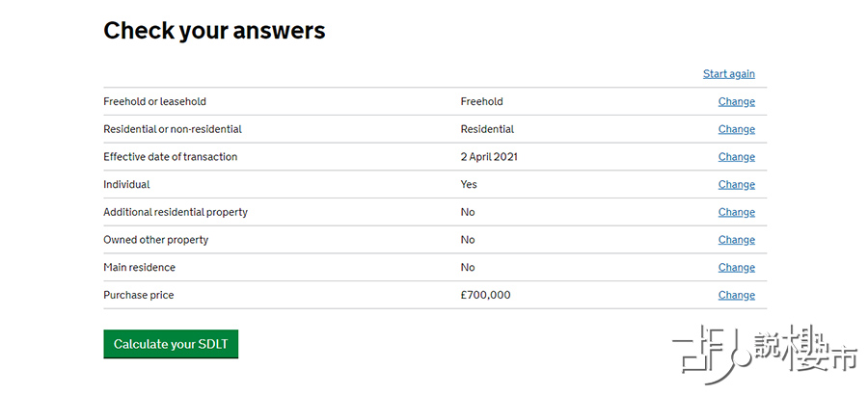Change the Main residence answer
Screen dimensions: 868x396
coord(736,267)
